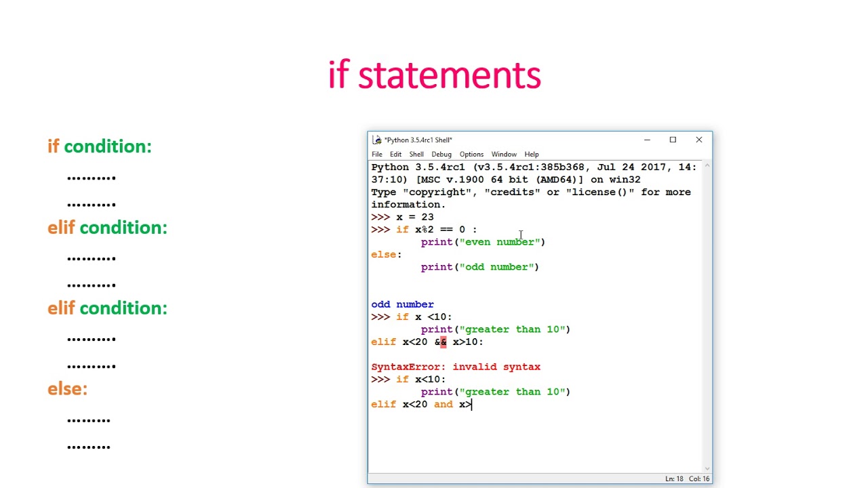Click the line 'if x%2 == 0 :'
The width and height of the screenshot is (868, 488).
pos(437,229)
